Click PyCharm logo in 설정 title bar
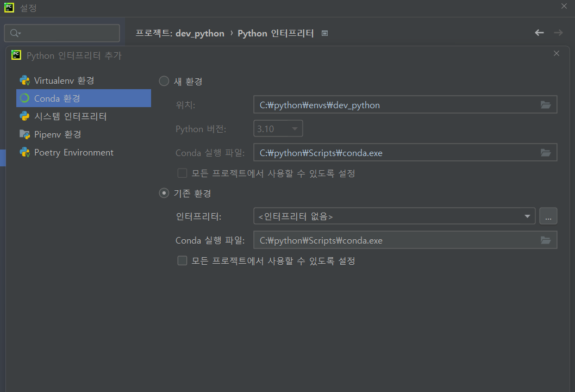This screenshot has height=392, width=575. click(x=9, y=8)
